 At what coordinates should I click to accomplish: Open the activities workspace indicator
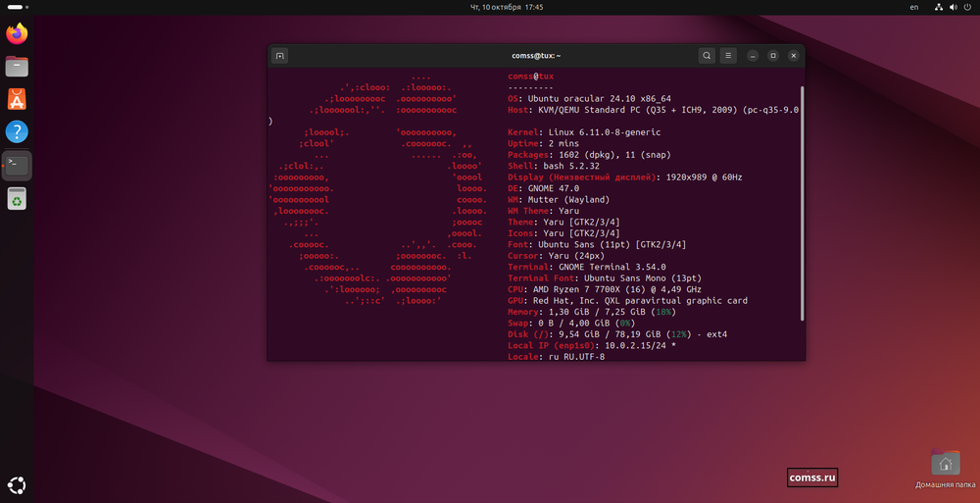[18, 7]
